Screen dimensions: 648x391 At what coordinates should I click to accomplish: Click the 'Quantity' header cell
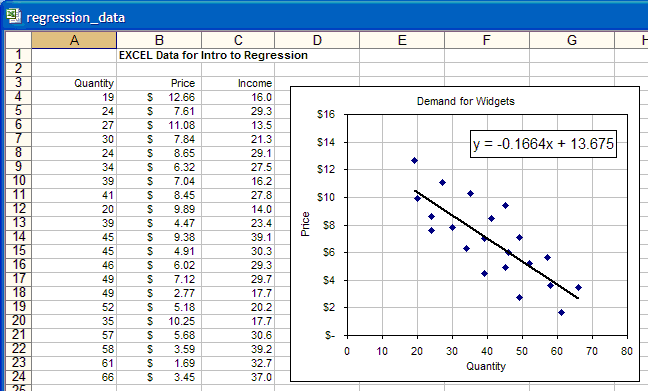pos(74,83)
